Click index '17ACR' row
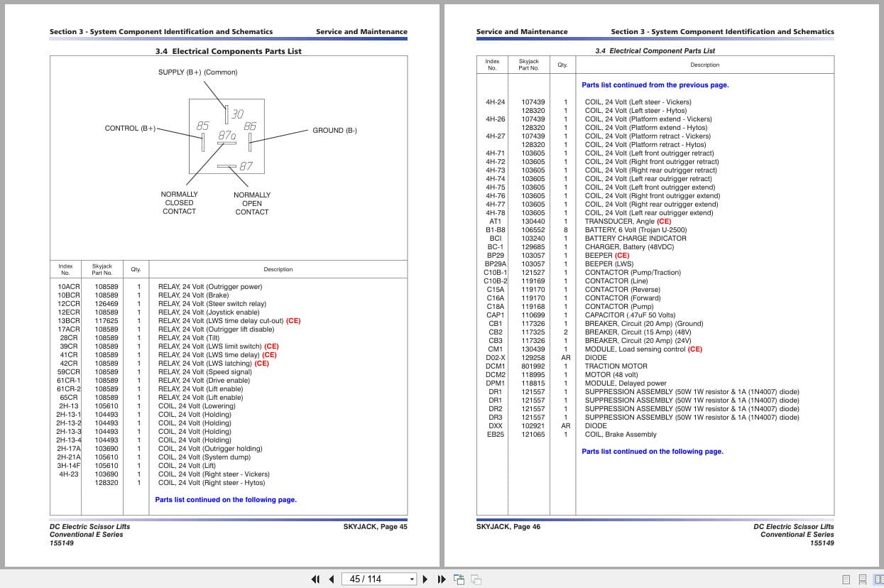 point(69,330)
